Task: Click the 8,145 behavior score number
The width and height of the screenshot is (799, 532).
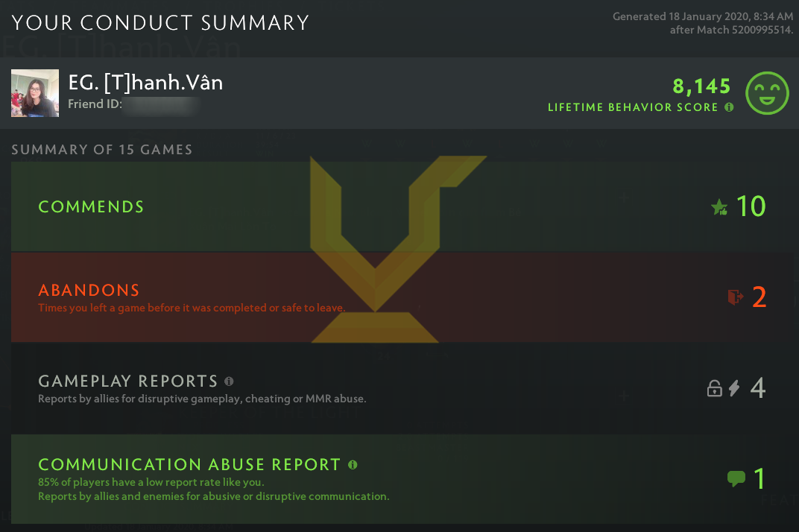Action: pyautogui.click(x=701, y=86)
